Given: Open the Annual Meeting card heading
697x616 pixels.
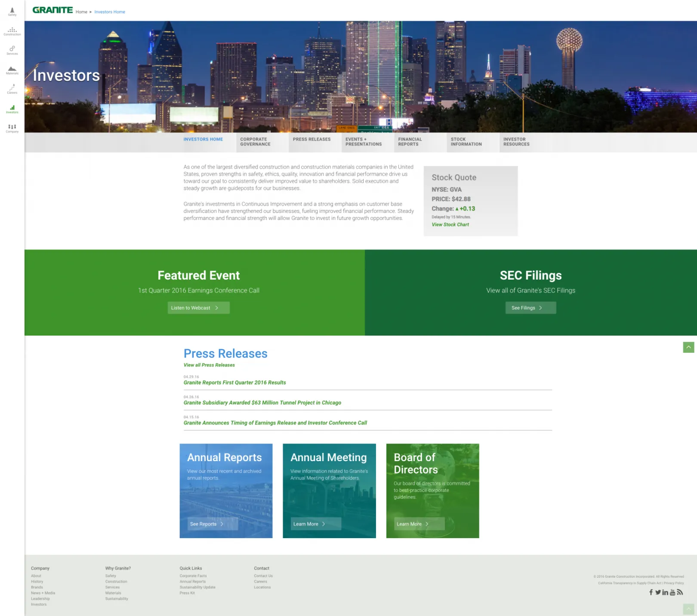Looking at the screenshot, I should pos(328,457).
